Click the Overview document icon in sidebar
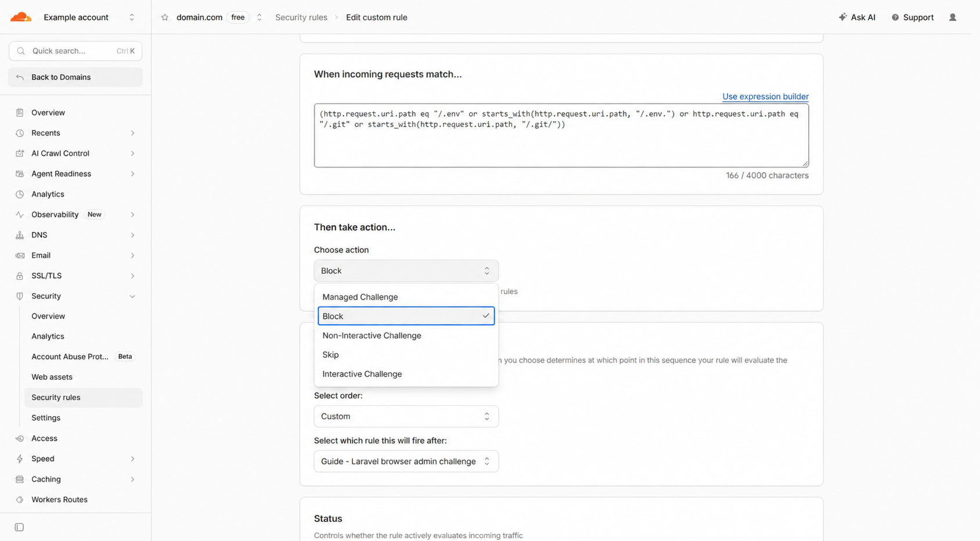The width and height of the screenshot is (980, 541). 20,113
